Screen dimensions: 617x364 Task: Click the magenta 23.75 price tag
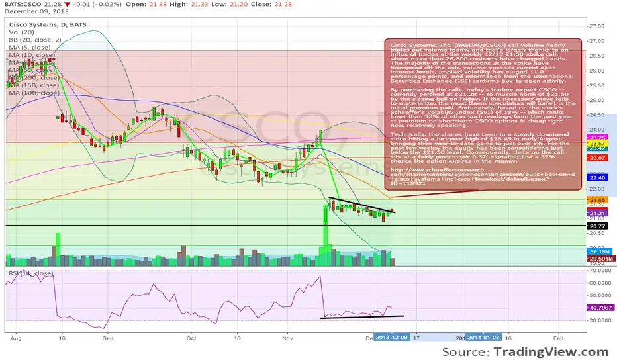coord(598,138)
